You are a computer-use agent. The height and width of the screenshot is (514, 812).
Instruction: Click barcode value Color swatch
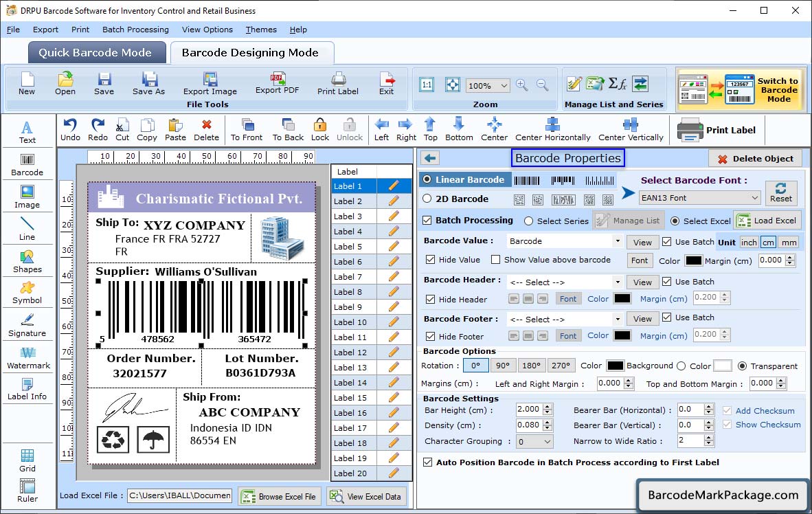(693, 260)
